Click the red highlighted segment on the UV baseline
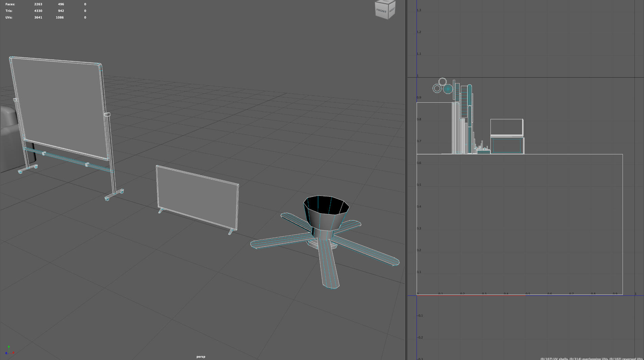The height and width of the screenshot is (360, 644). tap(471, 295)
